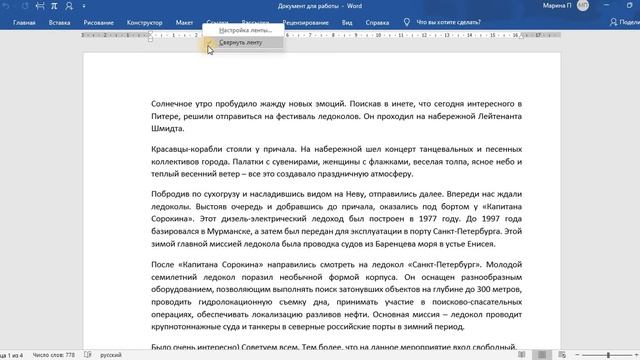Click the Поделиться share button
Viewport: 640px width, 360px height.
pos(624,22)
